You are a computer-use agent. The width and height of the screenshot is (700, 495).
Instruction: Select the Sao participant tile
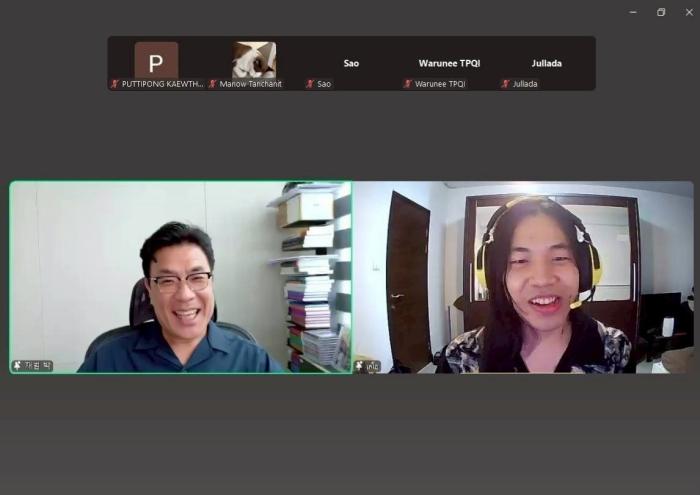[x=351, y=63]
